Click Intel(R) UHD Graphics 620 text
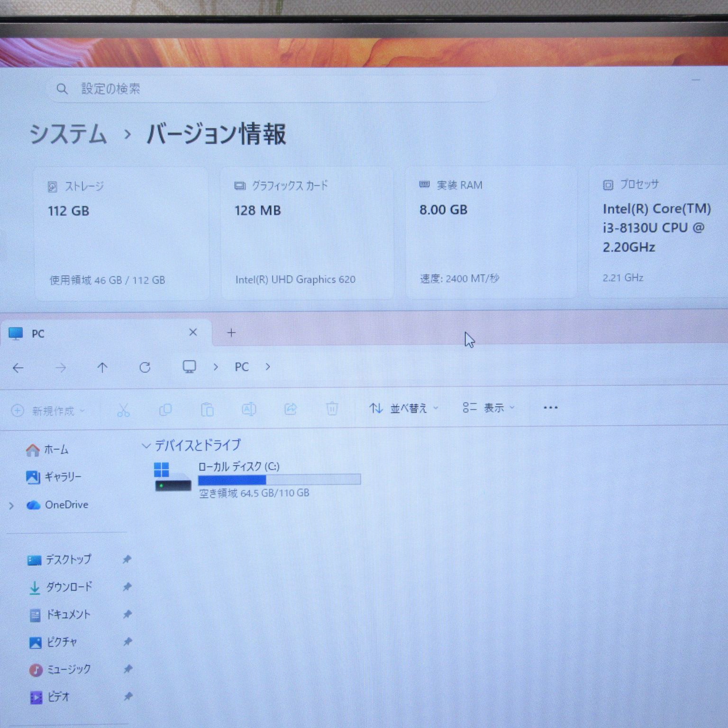Screen dimensions: 728x728 coord(295,280)
